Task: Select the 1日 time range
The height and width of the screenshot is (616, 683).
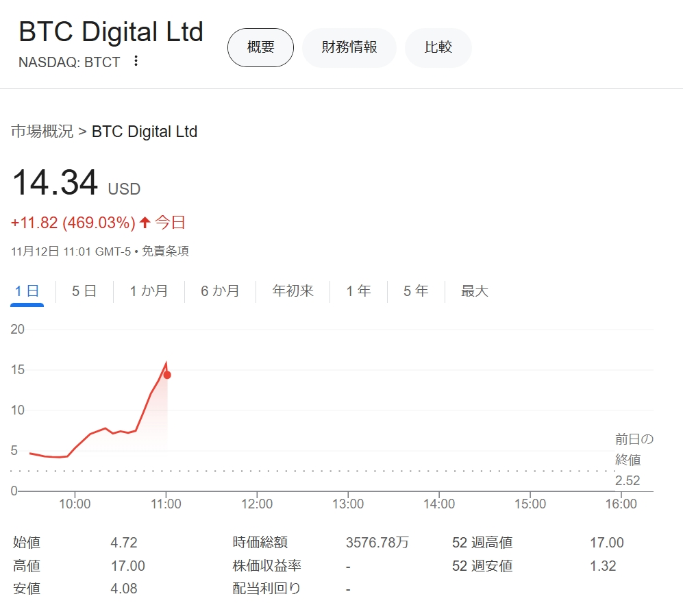Action: [x=26, y=291]
